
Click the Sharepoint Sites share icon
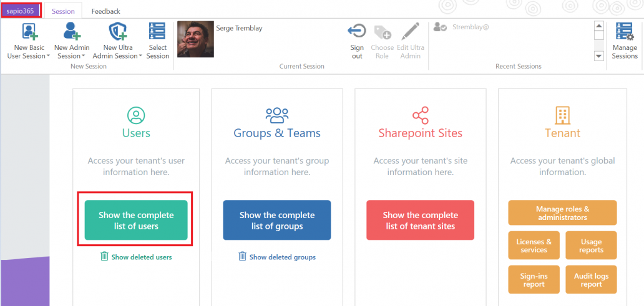[x=420, y=115]
